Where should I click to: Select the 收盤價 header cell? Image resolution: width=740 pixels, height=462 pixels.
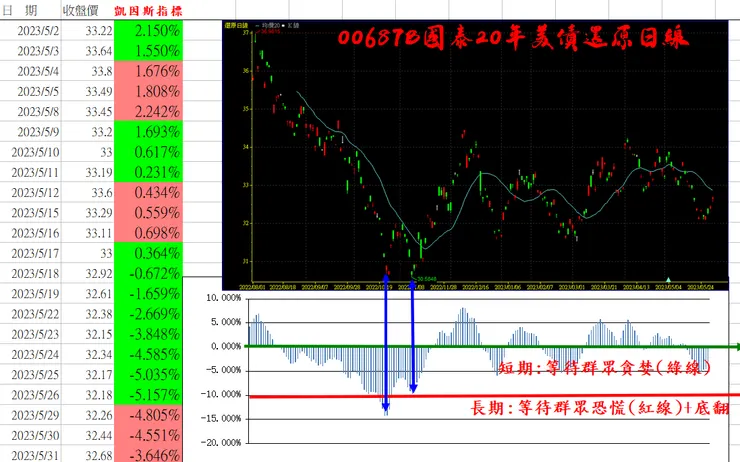click(87, 10)
